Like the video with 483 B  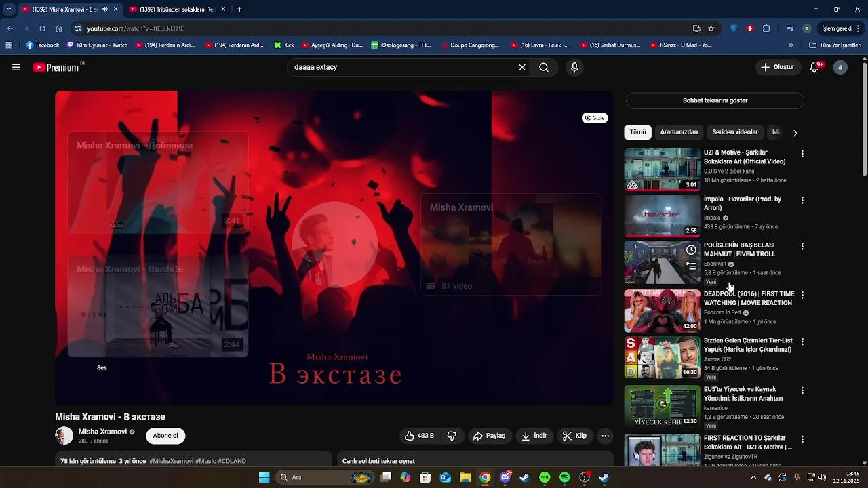(418, 436)
